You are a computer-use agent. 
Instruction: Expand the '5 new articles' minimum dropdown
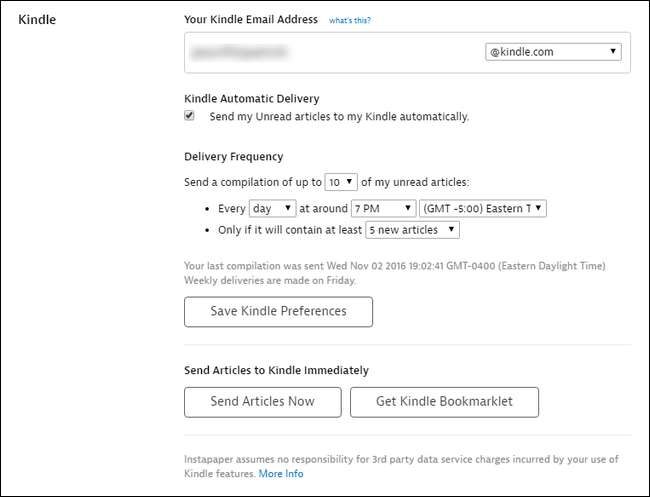(412, 230)
